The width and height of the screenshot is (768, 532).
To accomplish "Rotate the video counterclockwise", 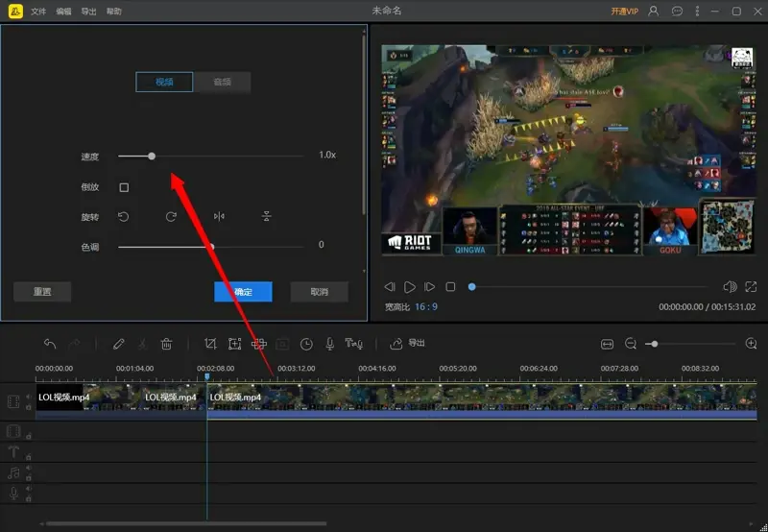I will coord(124,216).
